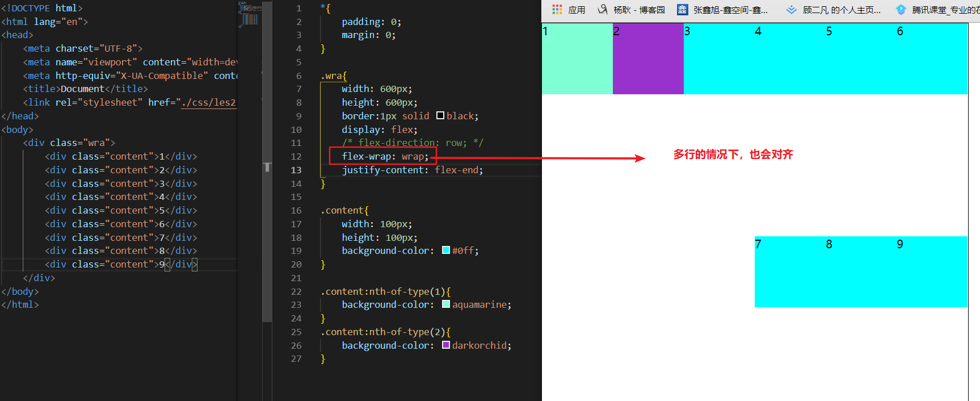
Task: Click the purple box numbered 2
Action: (x=648, y=59)
